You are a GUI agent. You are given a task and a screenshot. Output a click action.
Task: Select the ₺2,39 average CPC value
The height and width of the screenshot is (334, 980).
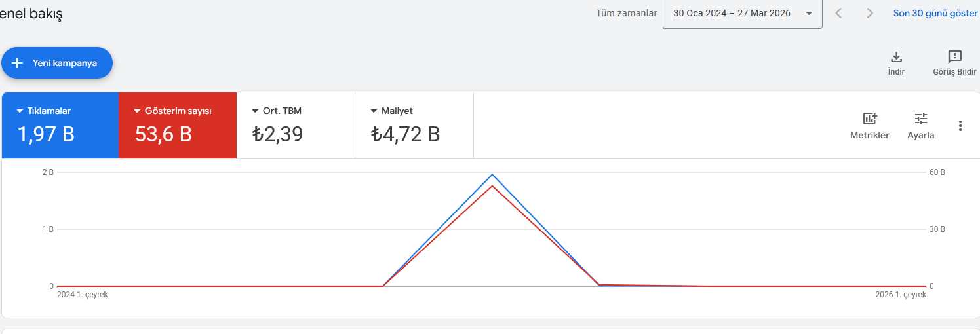click(x=277, y=134)
